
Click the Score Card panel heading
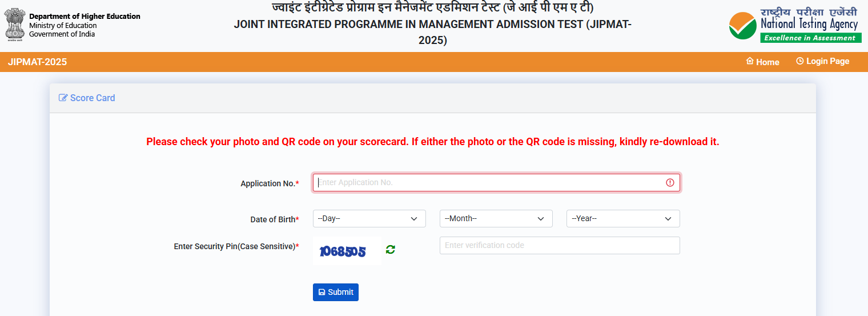[92, 98]
